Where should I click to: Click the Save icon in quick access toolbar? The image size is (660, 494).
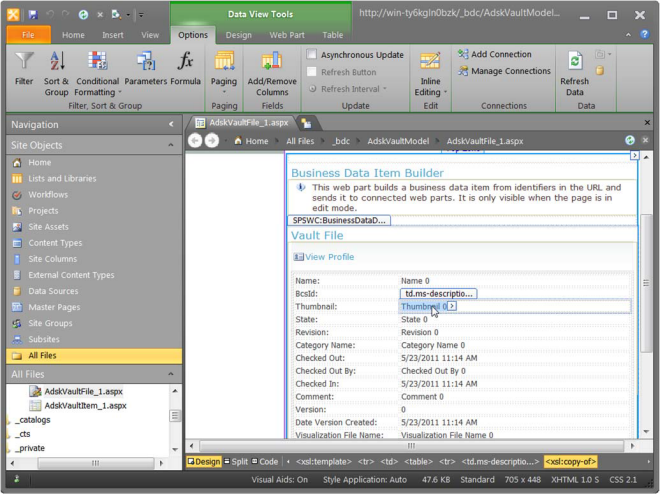click(33, 15)
